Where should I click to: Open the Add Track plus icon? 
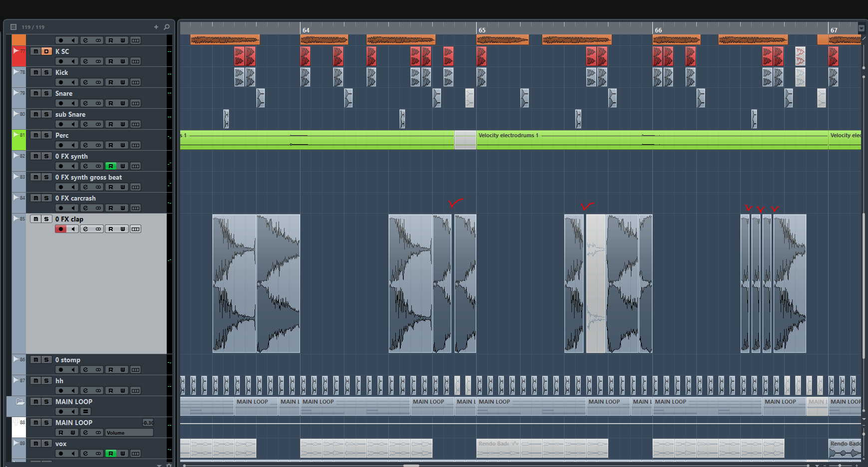(x=156, y=27)
